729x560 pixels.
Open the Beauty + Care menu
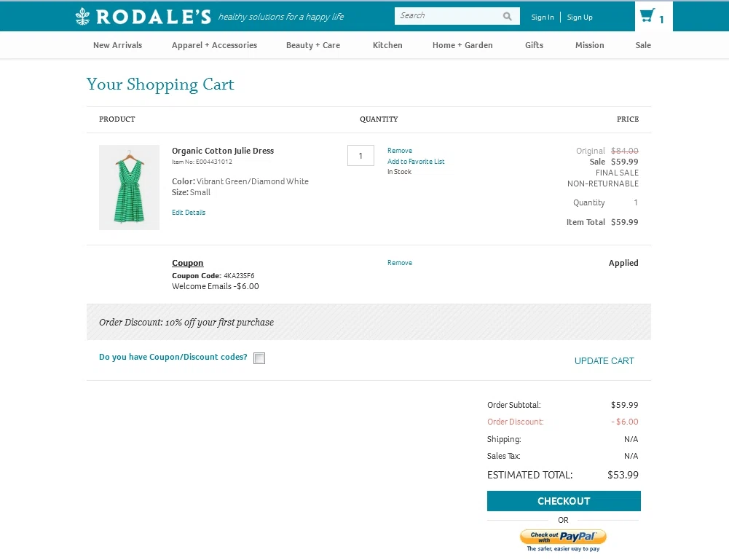click(312, 45)
